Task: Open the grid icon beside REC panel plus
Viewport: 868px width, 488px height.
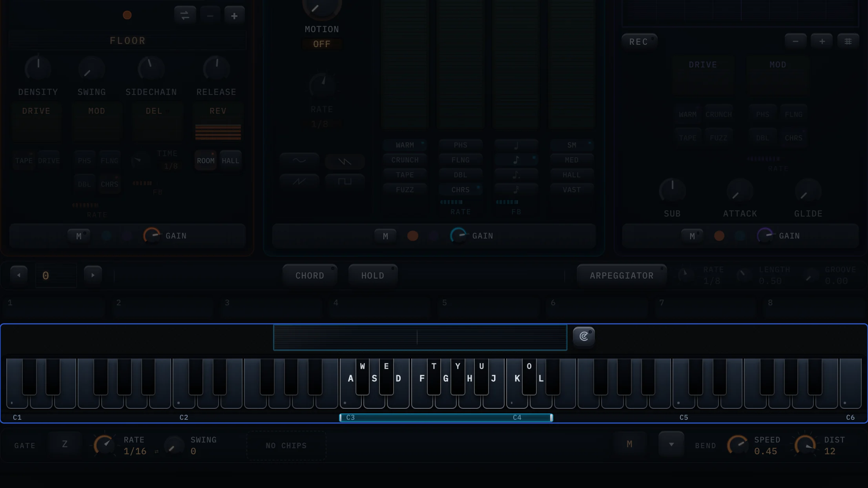Action: point(848,41)
